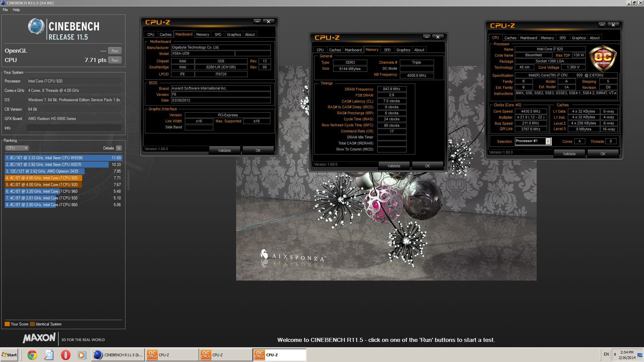Close the CPU-Z Mainboard window
Image resolution: width=644 pixels, height=362 pixels.
coord(269,21)
